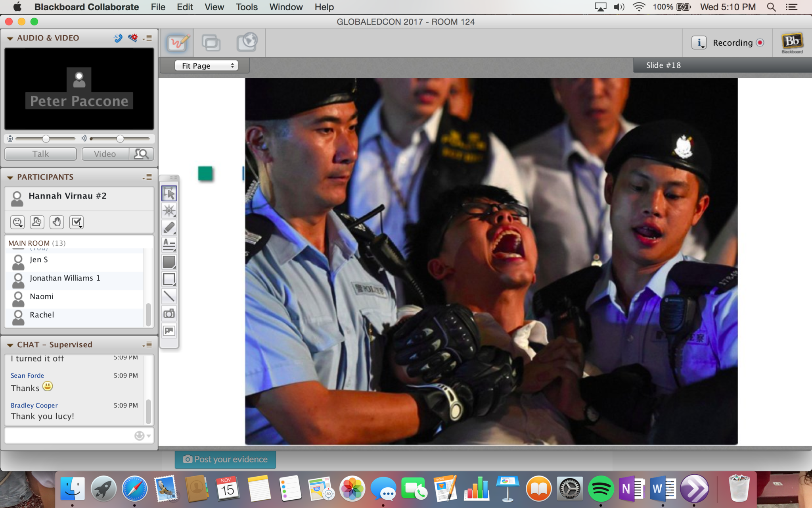The image size is (812, 508).
Task: Collapse the Participants panel triangle
Action: [10, 177]
